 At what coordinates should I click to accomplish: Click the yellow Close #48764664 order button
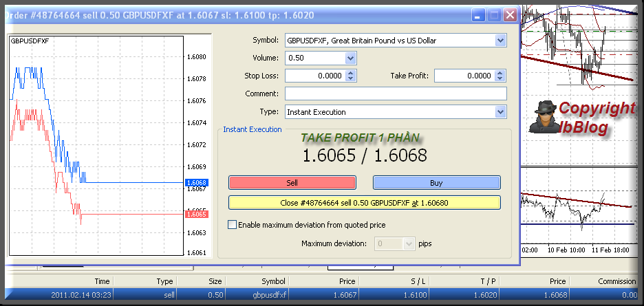364,202
